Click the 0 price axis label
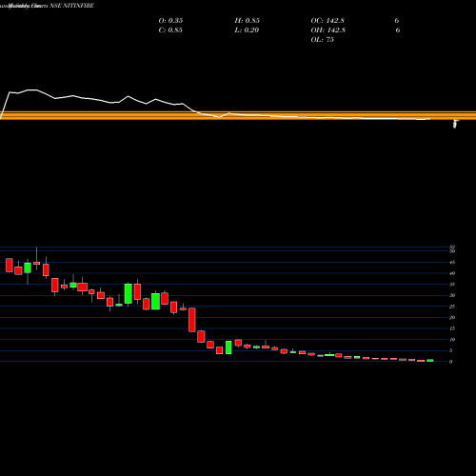The image size is (476, 476). (450, 362)
